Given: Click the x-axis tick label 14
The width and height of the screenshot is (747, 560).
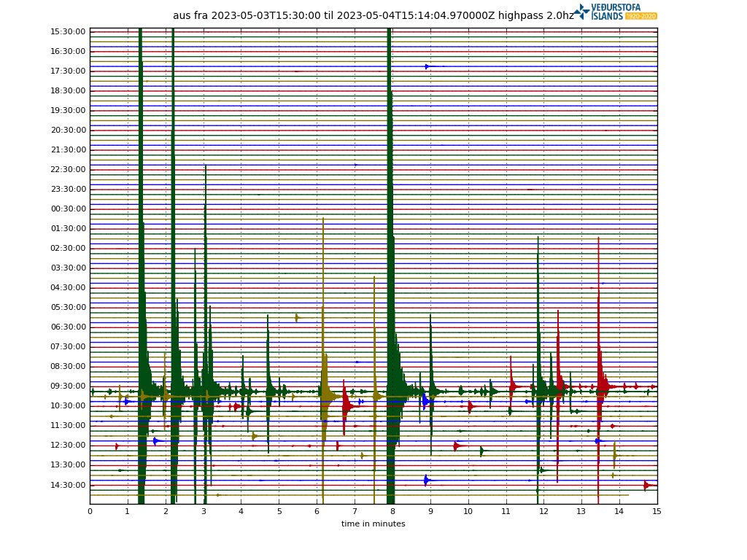Looking at the screenshot, I should [619, 511].
